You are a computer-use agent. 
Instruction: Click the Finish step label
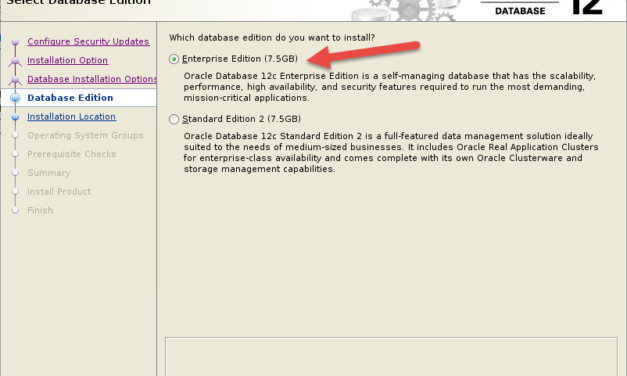40,211
